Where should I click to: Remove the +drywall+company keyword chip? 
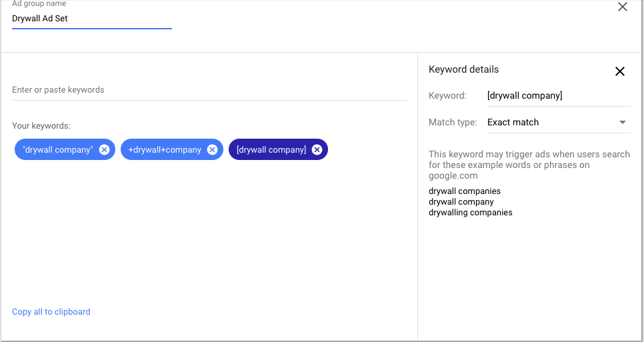(x=212, y=150)
